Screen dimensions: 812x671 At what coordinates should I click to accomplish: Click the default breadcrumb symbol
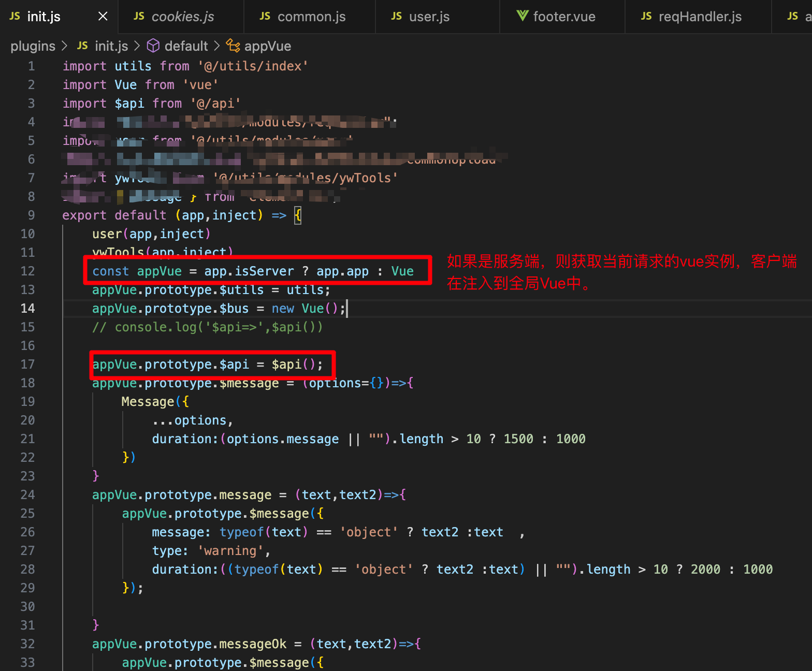point(186,46)
